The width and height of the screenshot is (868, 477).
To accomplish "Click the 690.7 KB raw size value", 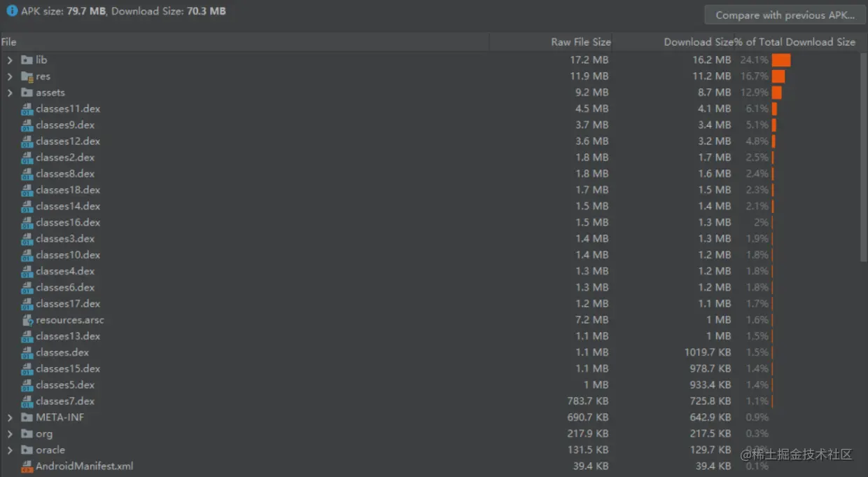I will (588, 417).
